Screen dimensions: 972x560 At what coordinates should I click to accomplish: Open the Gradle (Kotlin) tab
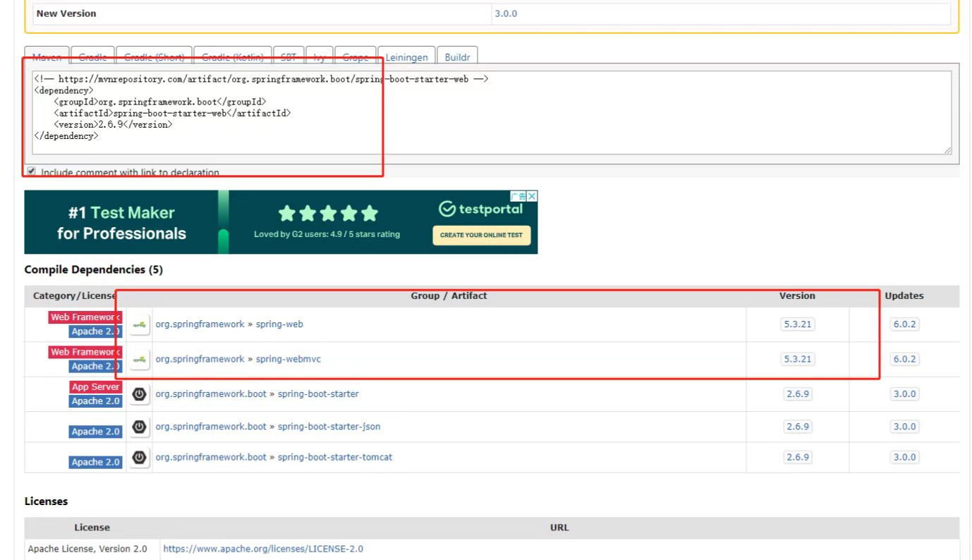click(233, 57)
